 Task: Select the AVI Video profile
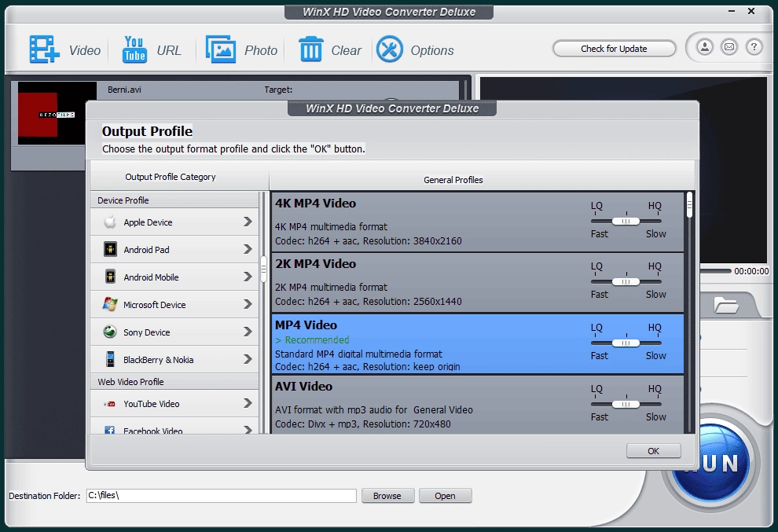(x=477, y=405)
